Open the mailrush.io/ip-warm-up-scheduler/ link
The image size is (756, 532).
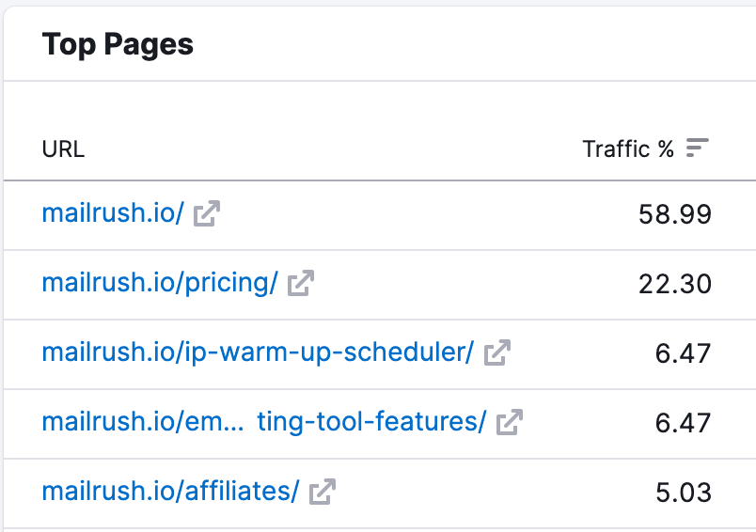point(258,352)
